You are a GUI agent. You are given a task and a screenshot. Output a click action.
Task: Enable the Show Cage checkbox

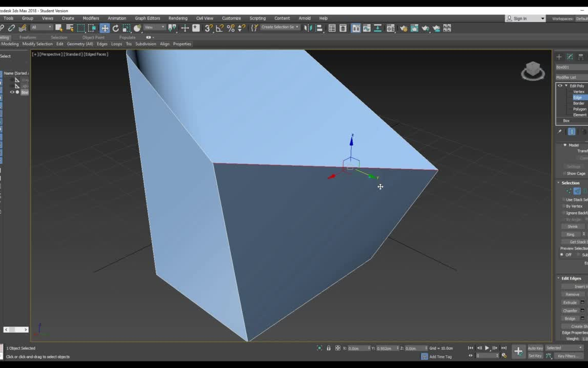coord(566,173)
